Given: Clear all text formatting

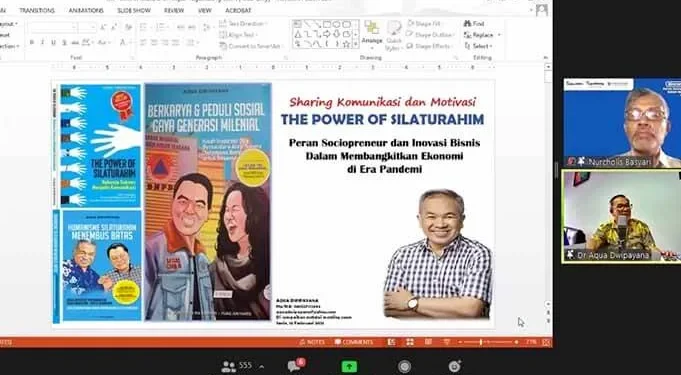Looking at the screenshot, I should point(128,27).
